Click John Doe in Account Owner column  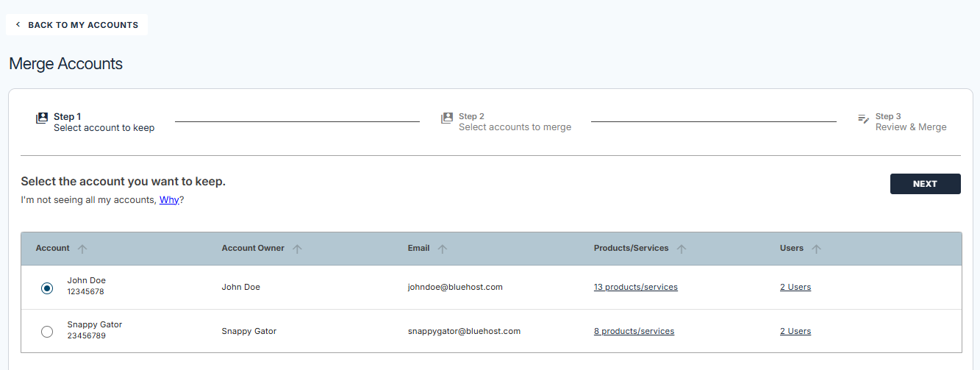(x=241, y=287)
